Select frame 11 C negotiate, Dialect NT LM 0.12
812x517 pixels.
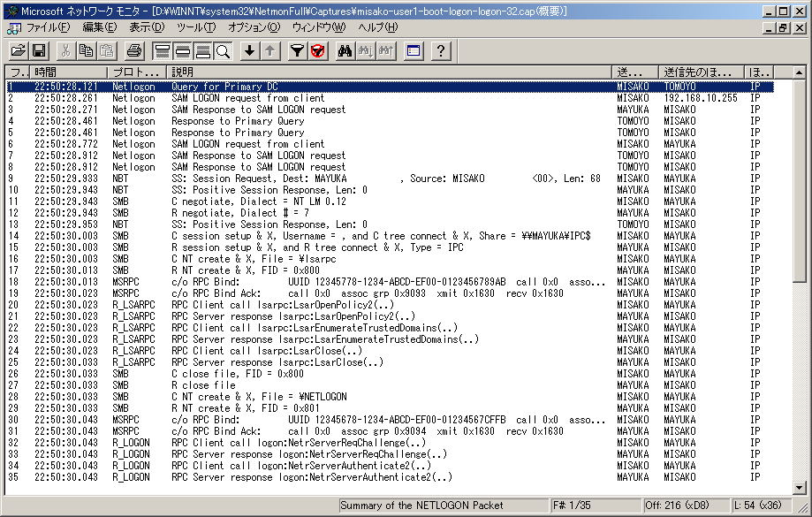[390, 201]
